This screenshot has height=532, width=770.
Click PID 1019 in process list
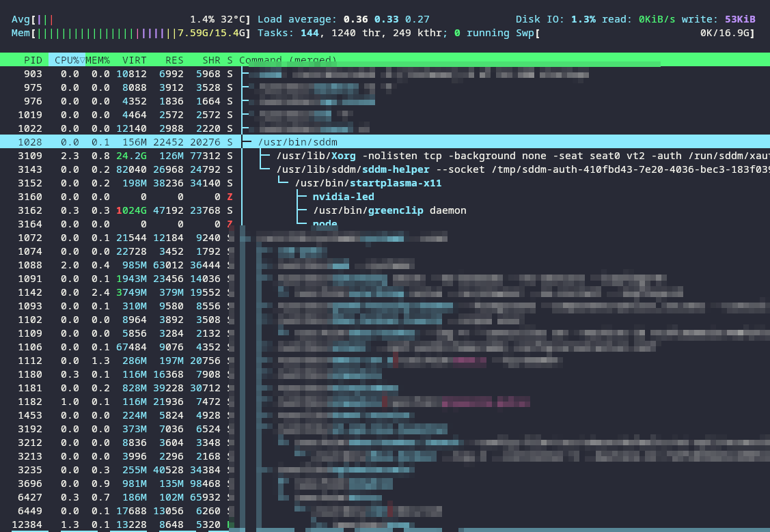click(x=30, y=115)
